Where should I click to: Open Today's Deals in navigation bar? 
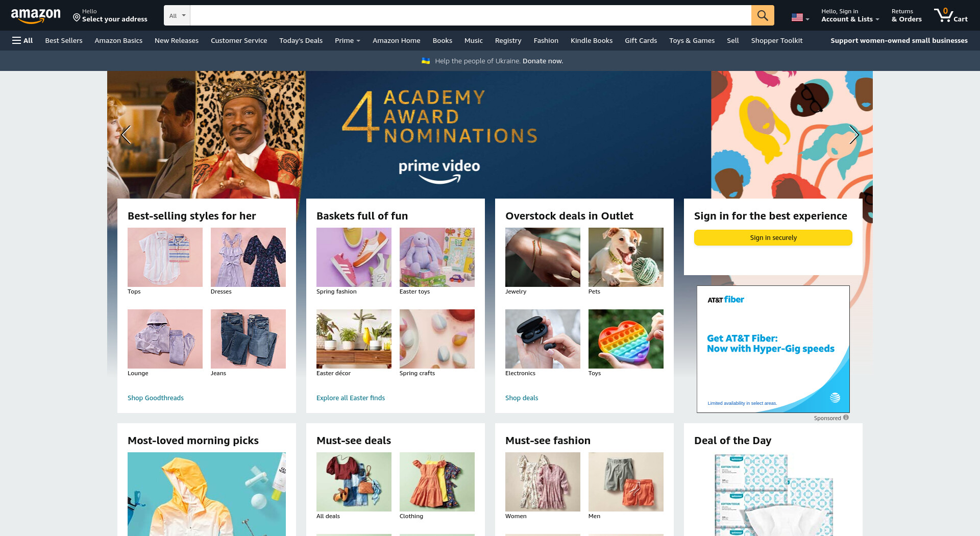coord(301,40)
